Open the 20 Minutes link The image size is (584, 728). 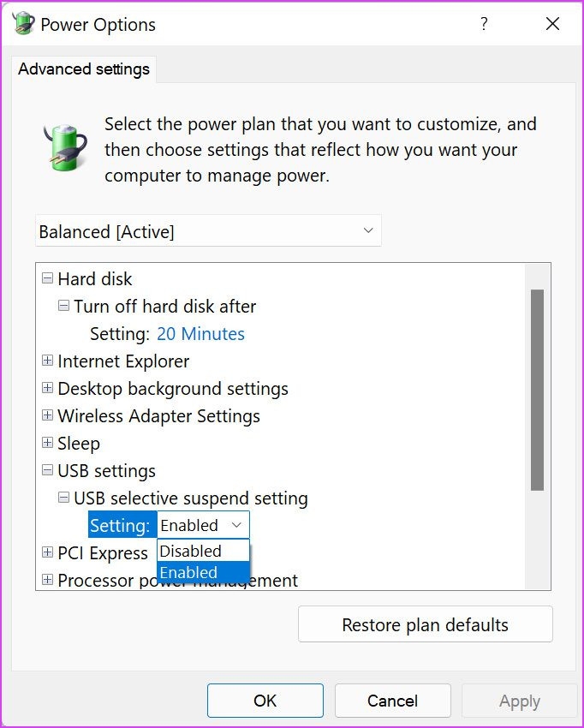[200, 333]
